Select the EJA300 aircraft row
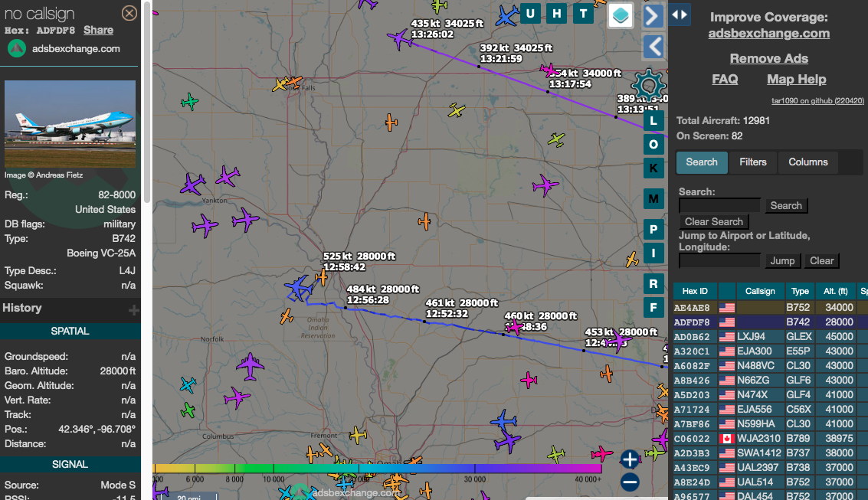The image size is (868, 500). point(771,351)
